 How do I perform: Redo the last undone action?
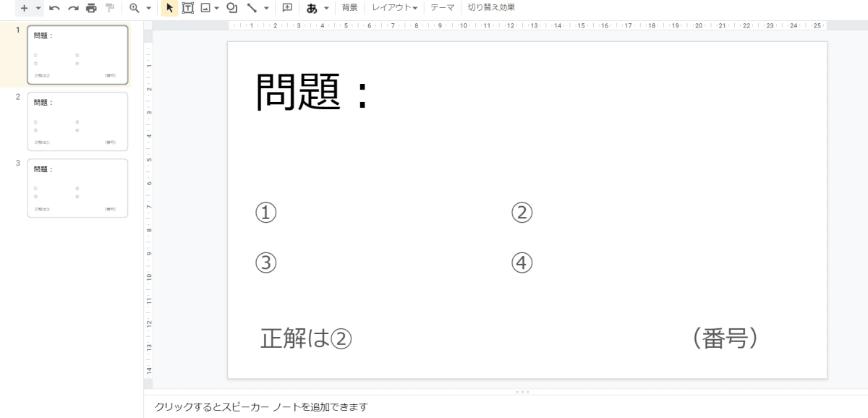coord(72,8)
